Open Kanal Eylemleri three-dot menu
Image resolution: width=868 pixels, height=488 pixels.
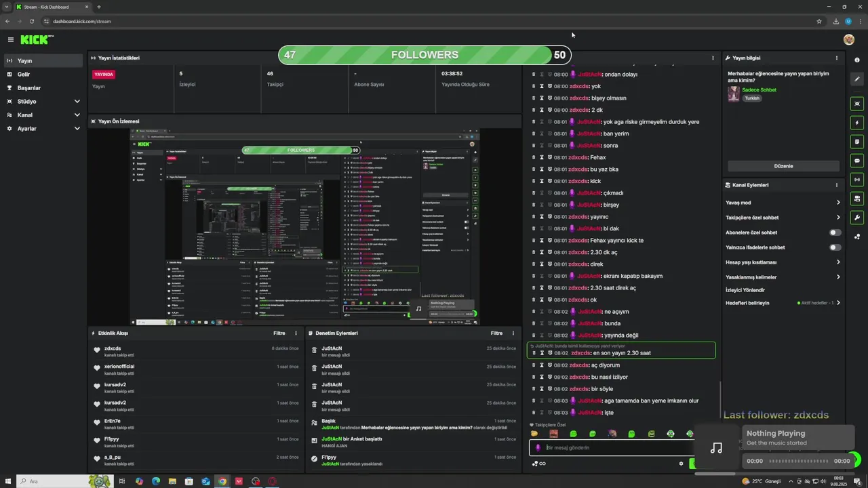coord(837,185)
